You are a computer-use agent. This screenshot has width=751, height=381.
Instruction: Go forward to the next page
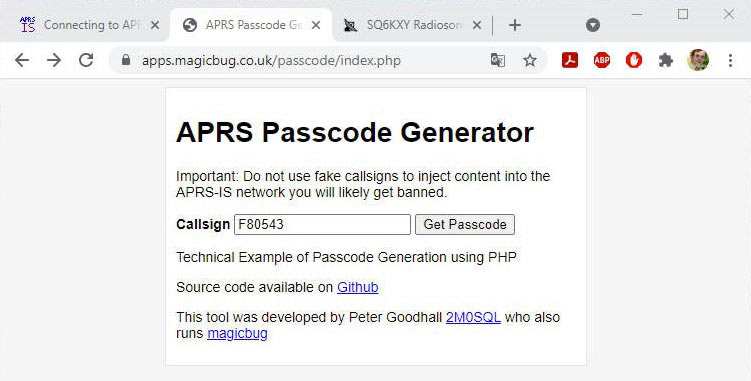tap(54, 60)
